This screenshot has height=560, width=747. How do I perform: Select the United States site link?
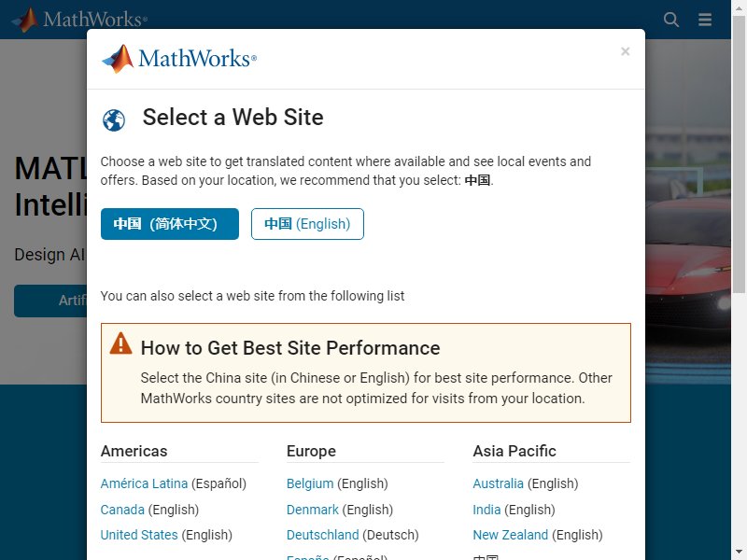point(139,535)
